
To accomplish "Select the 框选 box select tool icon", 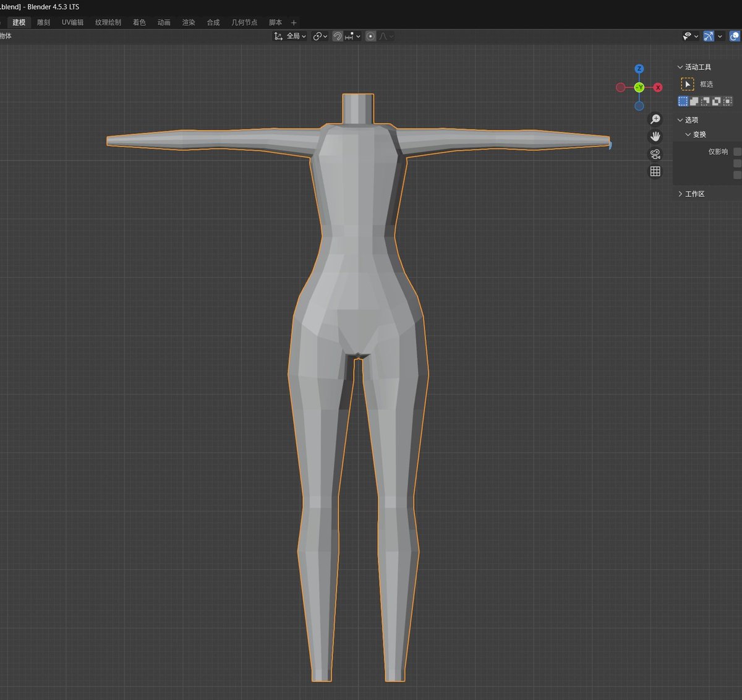I will 688,84.
